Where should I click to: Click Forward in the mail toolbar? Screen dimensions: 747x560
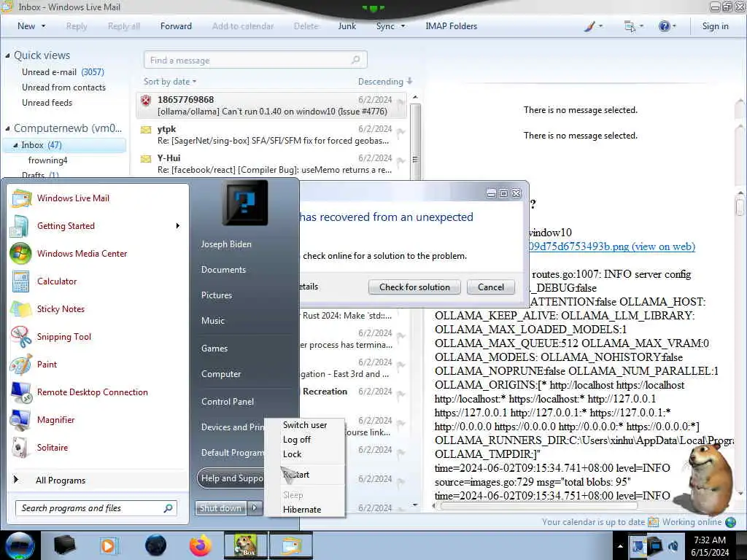point(176,26)
